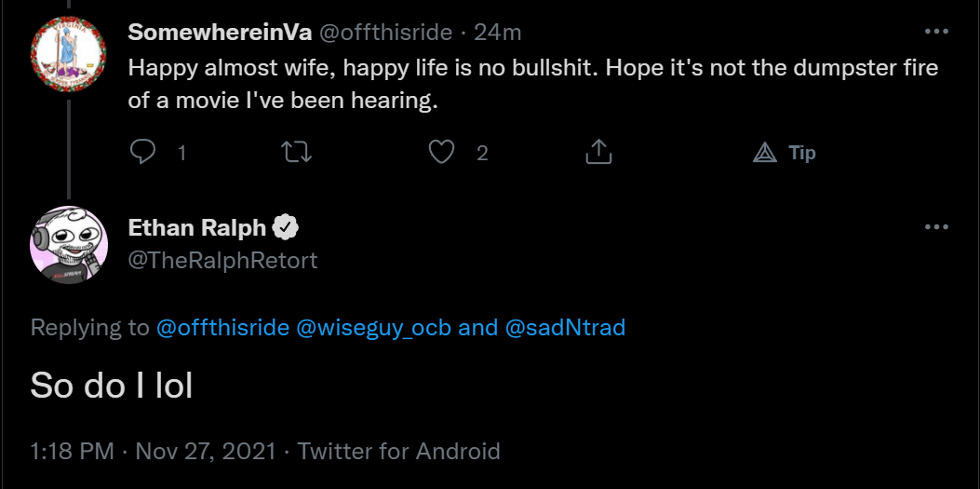
Task: Open the SomewhereinVa Virginia seal avatar
Action: [x=68, y=55]
